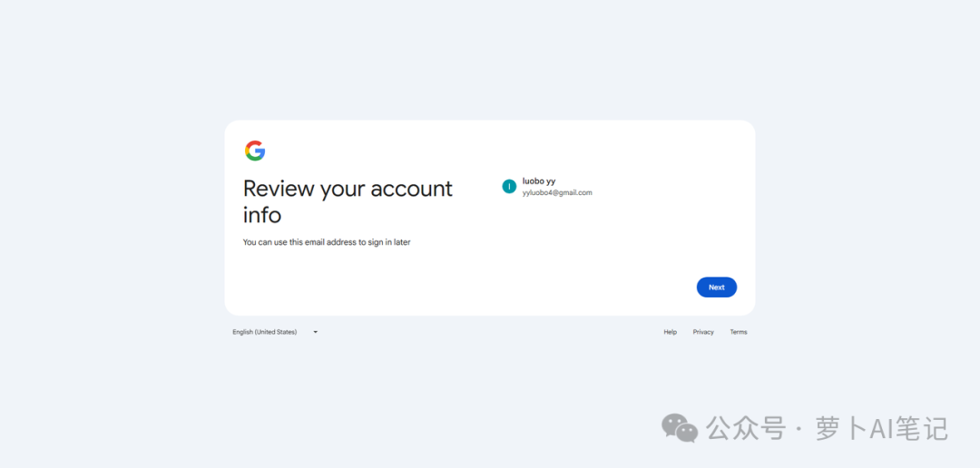Open the Terms link
Image resolution: width=980 pixels, height=468 pixels.
tap(738, 332)
